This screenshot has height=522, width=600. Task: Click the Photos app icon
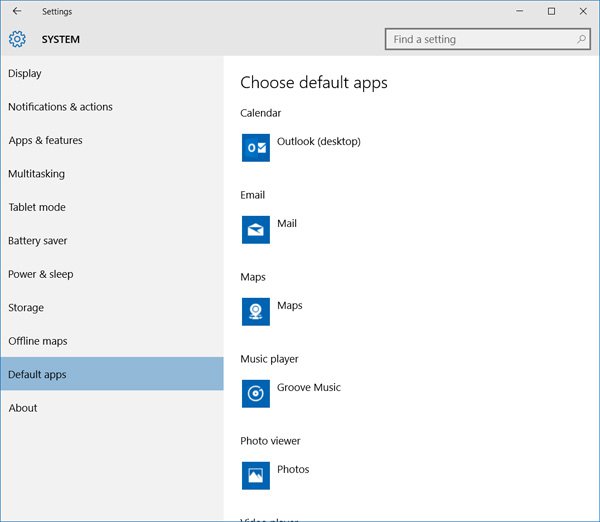click(x=256, y=476)
